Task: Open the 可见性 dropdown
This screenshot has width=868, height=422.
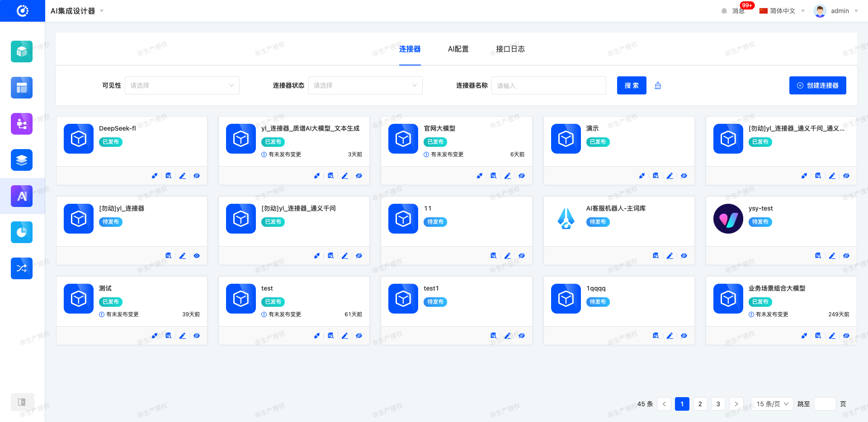Action: point(182,85)
